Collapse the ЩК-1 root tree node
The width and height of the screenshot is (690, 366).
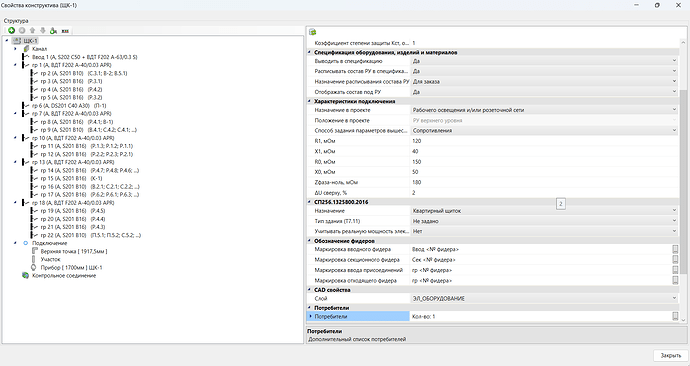tap(7, 40)
